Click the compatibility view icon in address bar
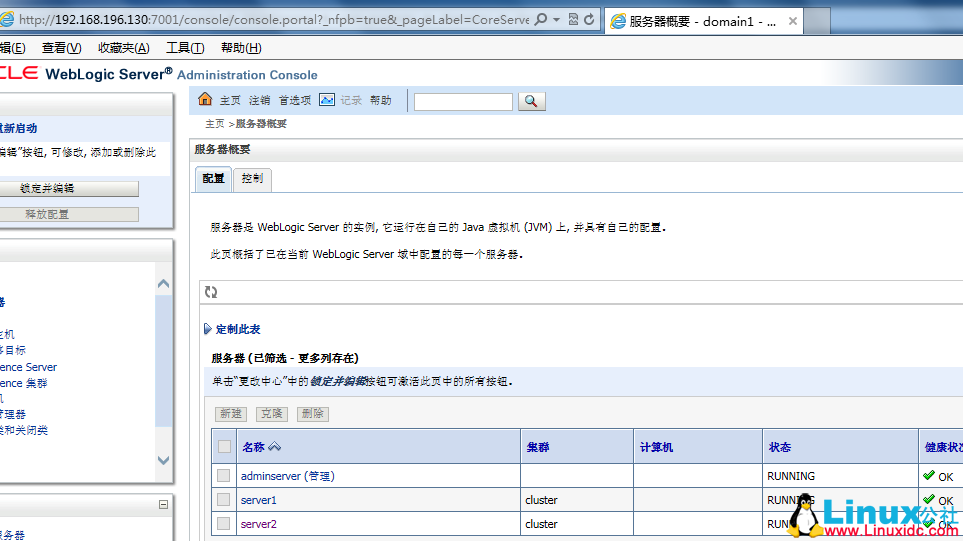The image size is (963, 541). [x=573, y=20]
